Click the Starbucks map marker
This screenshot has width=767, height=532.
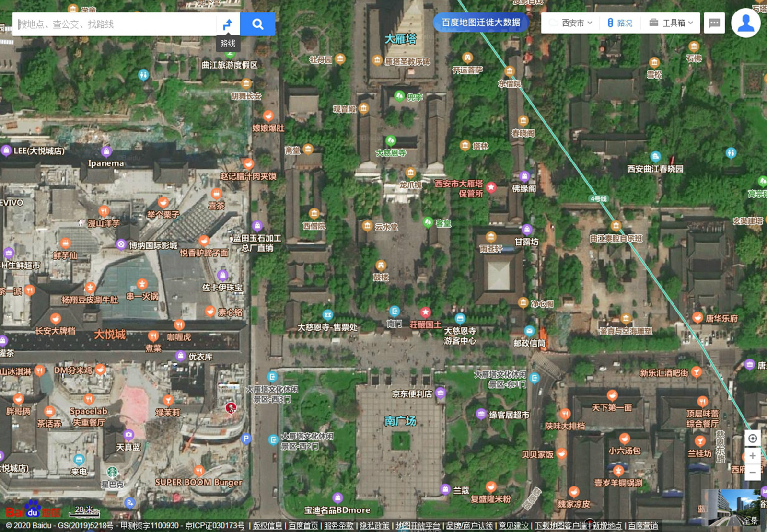point(112,473)
